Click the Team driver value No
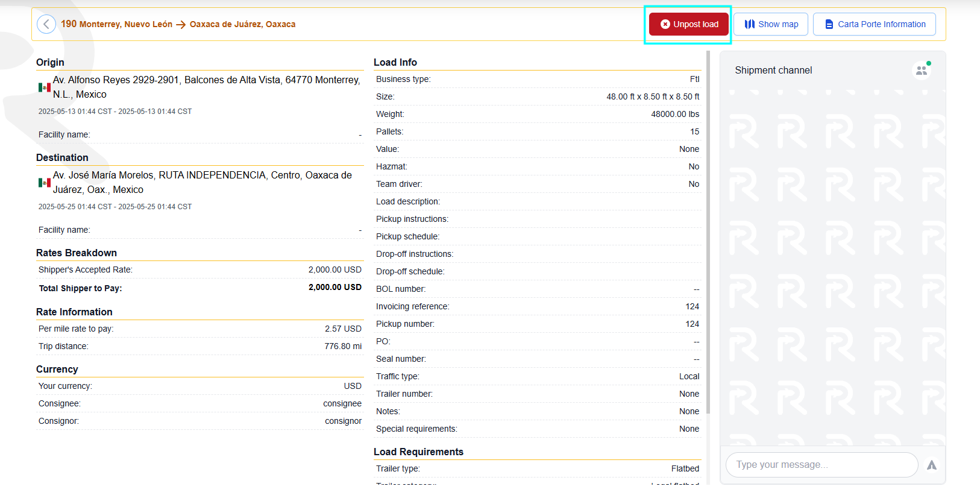Viewport: 980px width, 495px height. pyautogui.click(x=694, y=184)
